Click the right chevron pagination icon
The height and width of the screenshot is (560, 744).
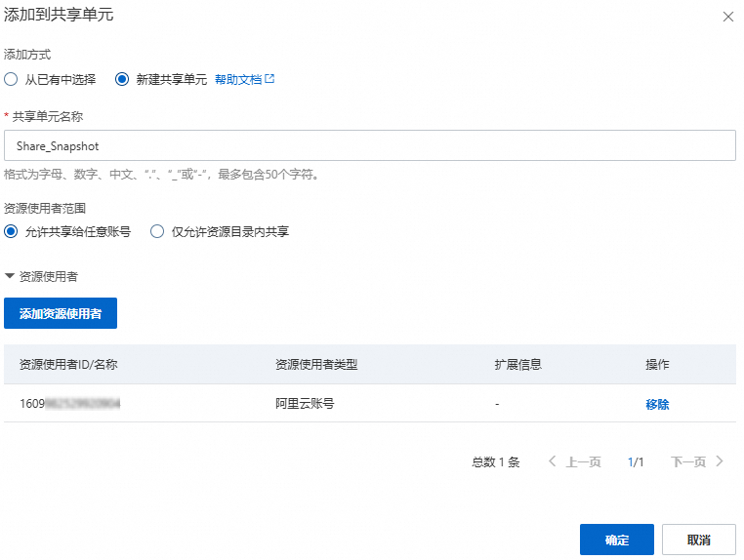tap(720, 460)
